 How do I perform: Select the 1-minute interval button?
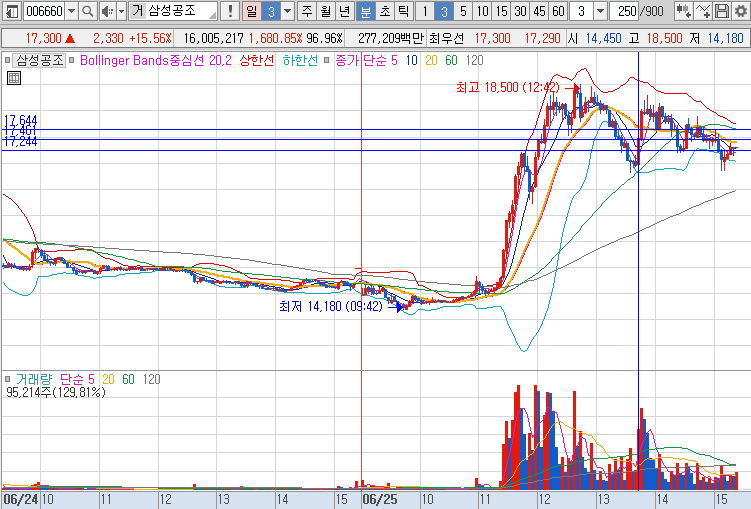(x=425, y=11)
